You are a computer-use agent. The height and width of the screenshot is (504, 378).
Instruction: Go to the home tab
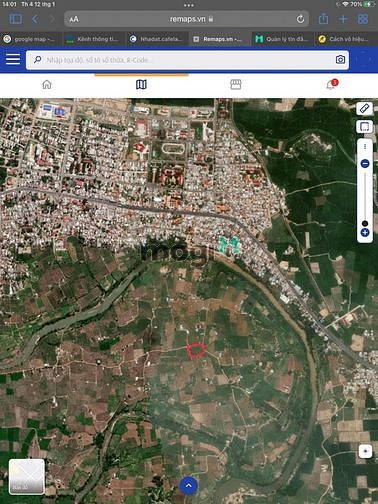47,84
